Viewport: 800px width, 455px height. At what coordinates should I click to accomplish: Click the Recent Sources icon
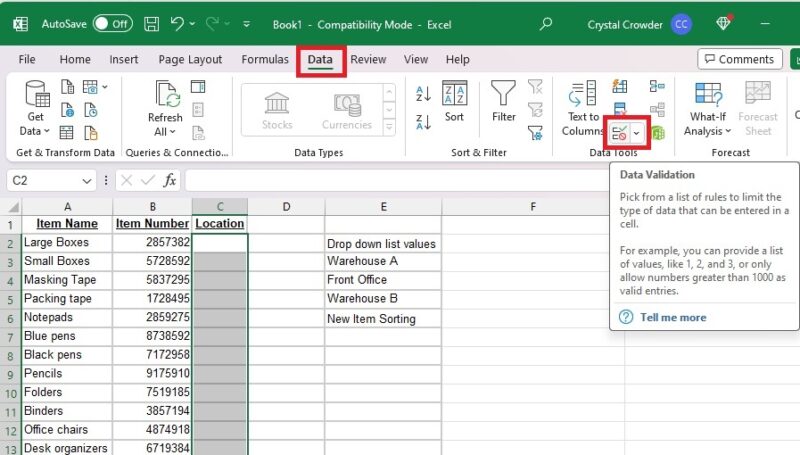pos(91,110)
